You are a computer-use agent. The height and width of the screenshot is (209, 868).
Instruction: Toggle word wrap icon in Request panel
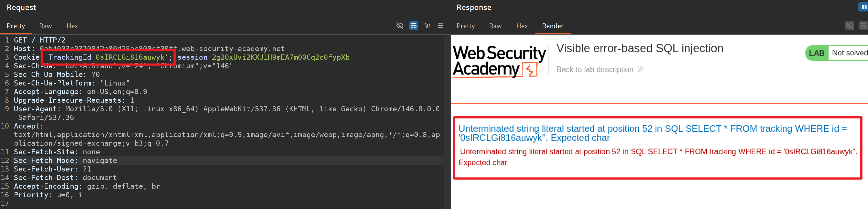pos(414,26)
